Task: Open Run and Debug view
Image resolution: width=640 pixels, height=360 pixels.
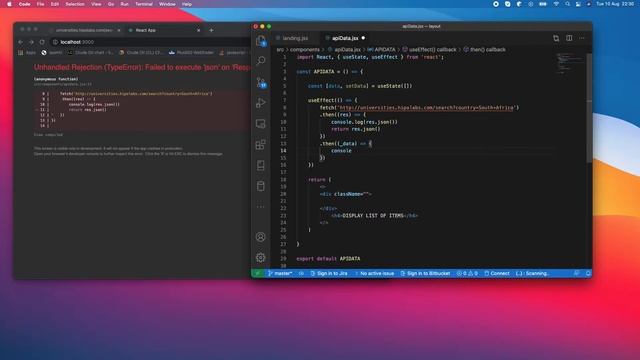Action: [x=261, y=103]
